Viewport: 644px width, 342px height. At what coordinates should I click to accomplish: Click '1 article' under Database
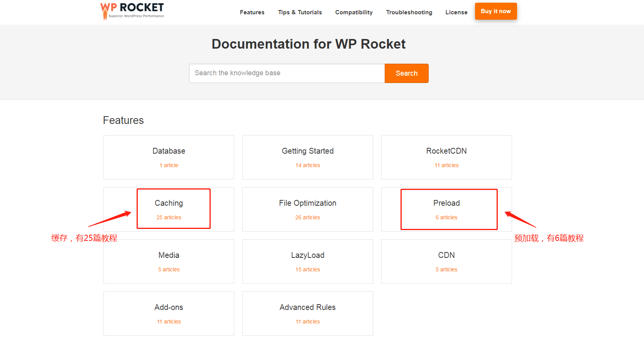tap(169, 165)
